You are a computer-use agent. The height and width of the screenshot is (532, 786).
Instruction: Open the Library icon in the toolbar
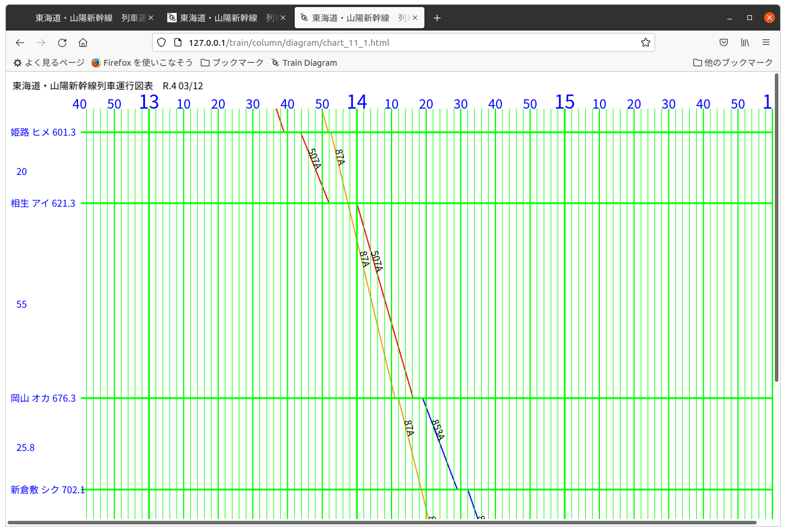(745, 42)
